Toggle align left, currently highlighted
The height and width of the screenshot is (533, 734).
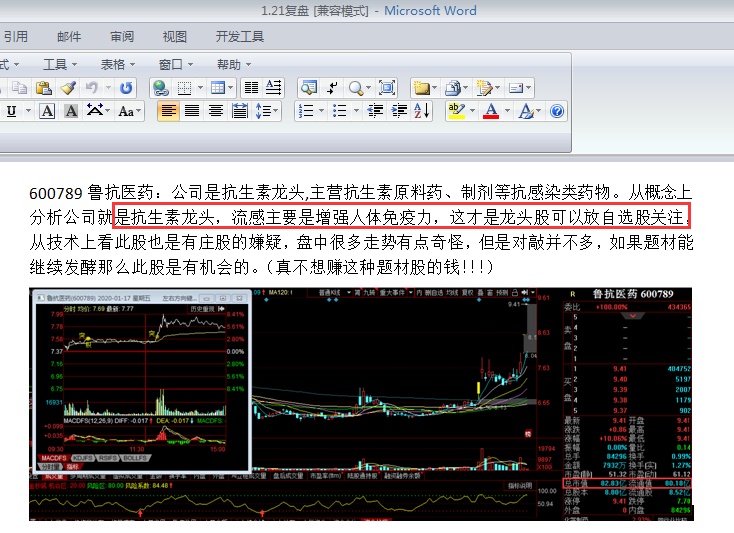(x=168, y=111)
